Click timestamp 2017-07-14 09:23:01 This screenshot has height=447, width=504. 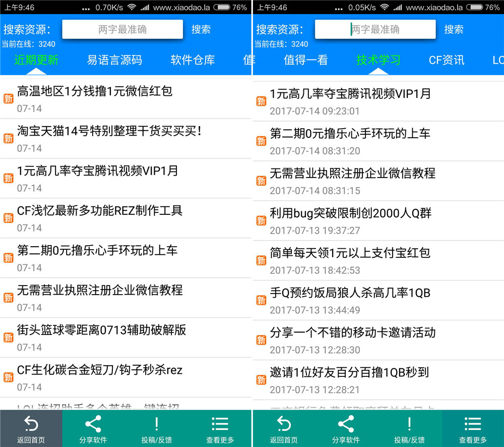coord(314,111)
